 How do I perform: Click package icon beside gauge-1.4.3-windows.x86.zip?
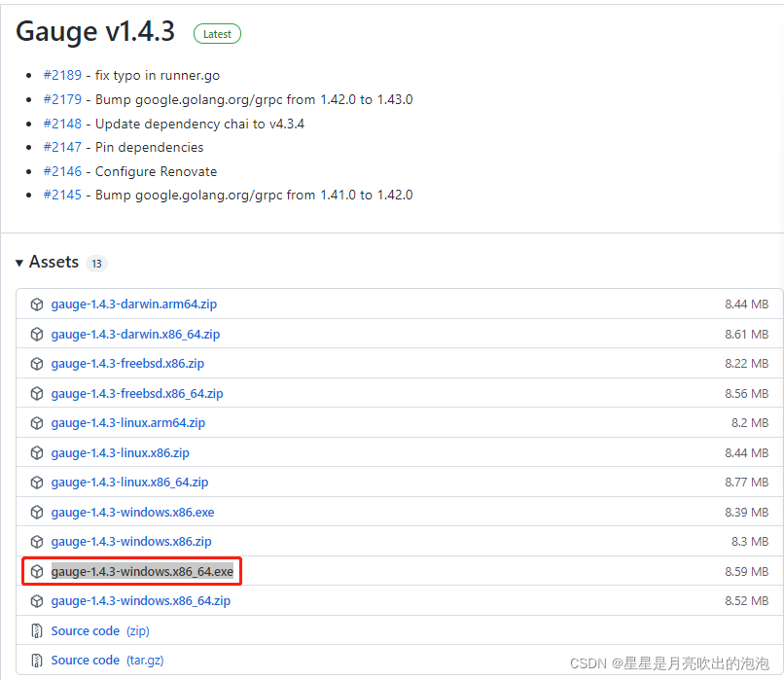37,542
